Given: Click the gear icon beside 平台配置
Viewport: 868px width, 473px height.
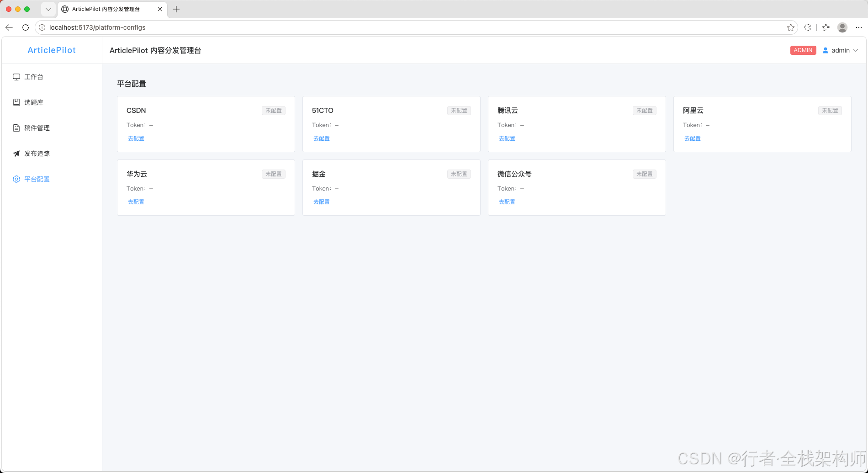Looking at the screenshot, I should click(x=16, y=179).
